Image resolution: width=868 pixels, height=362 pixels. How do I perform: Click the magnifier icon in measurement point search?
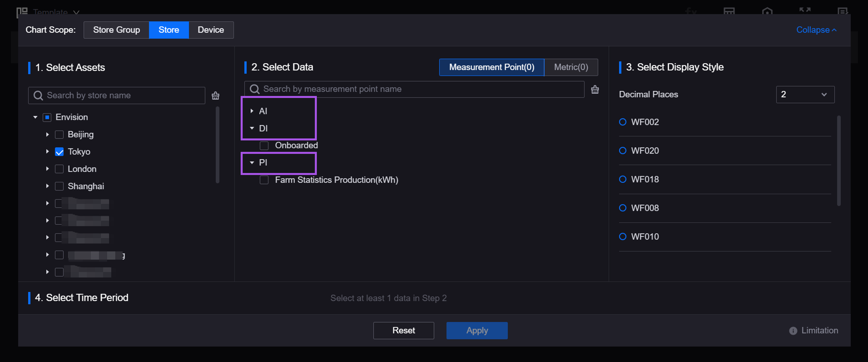pos(254,89)
